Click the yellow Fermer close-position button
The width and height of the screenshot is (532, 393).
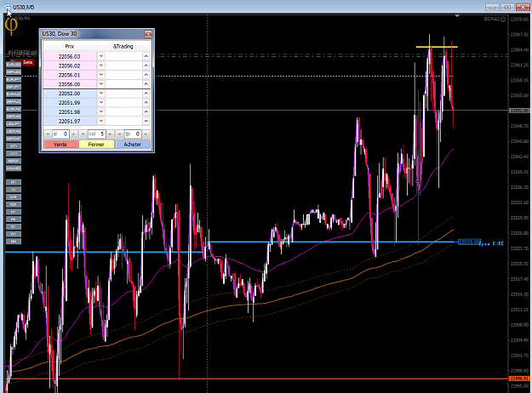coord(96,145)
